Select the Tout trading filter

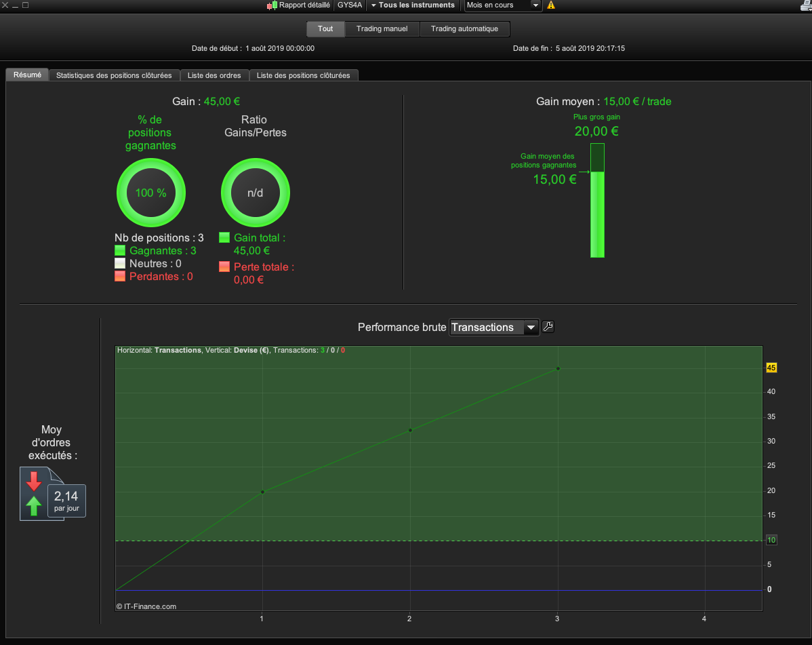point(325,29)
